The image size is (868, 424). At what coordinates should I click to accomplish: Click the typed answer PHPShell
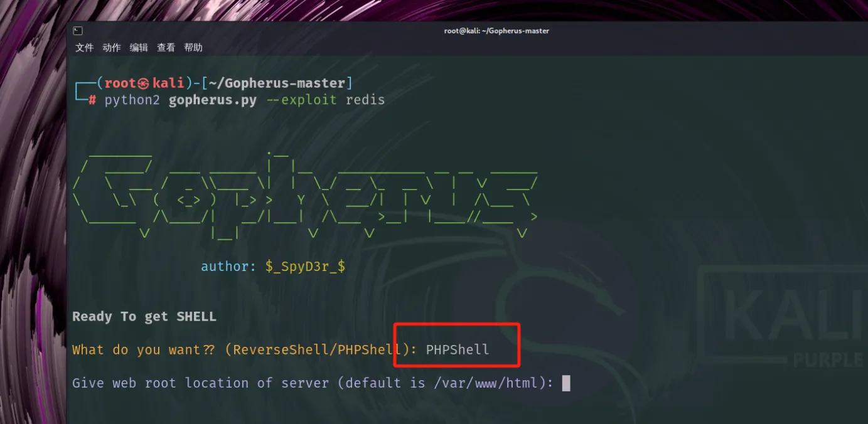pos(458,350)
